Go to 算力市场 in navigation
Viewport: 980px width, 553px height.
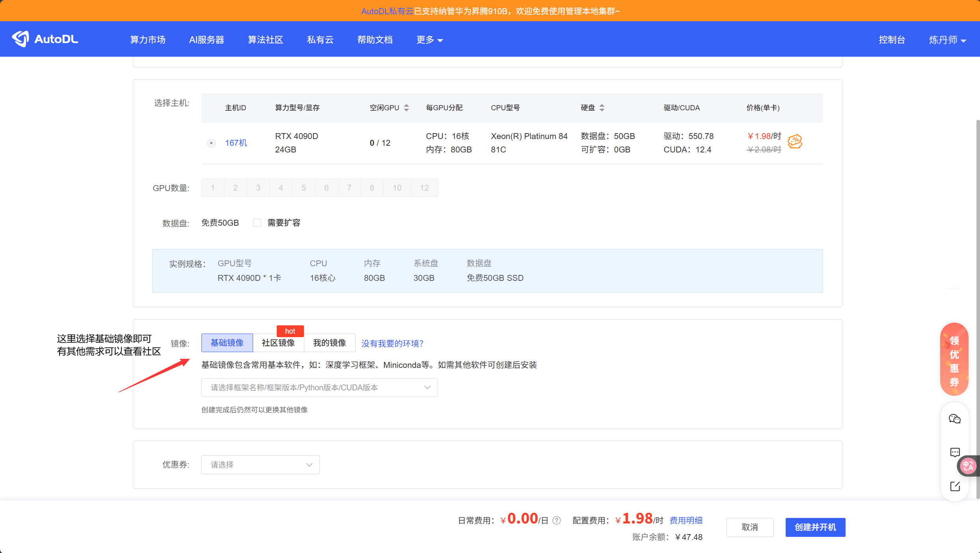pyautogui.click(x=147, y=40)
